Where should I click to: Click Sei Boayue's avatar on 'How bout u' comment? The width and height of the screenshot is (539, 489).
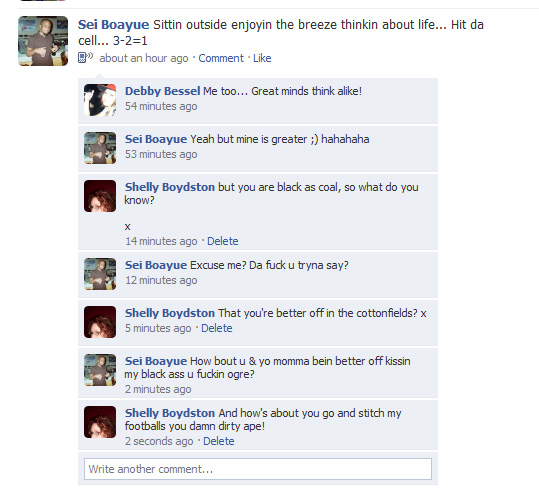tap(100, 370)
